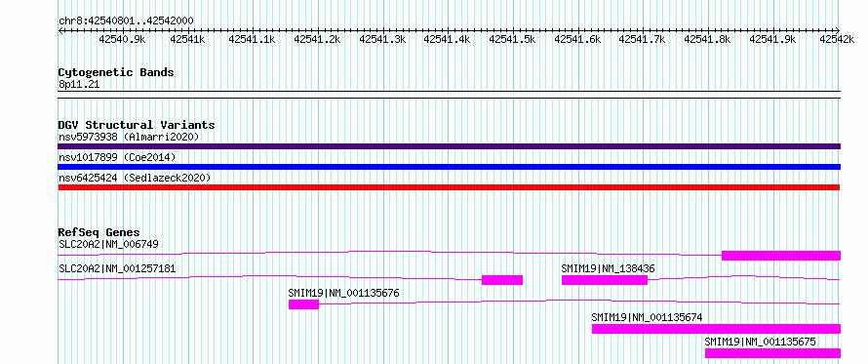Click the 42541.5k ruler position

(x=513, y=39)
